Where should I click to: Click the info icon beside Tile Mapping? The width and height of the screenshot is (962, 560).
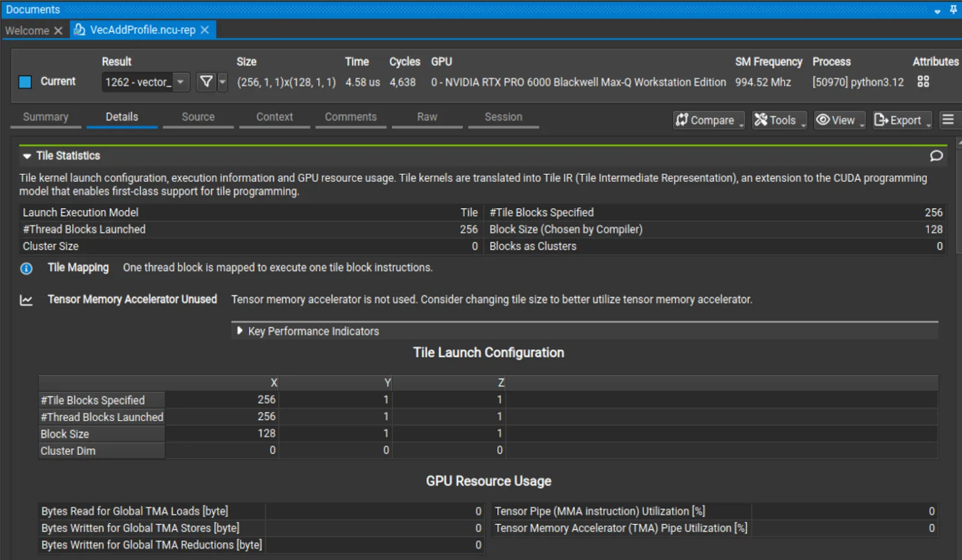point(26,269)
